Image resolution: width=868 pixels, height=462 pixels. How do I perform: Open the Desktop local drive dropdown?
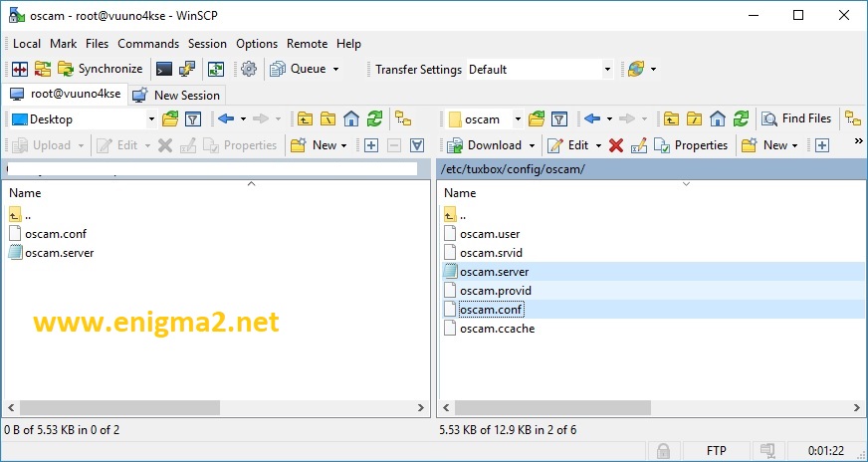[151, 119]
